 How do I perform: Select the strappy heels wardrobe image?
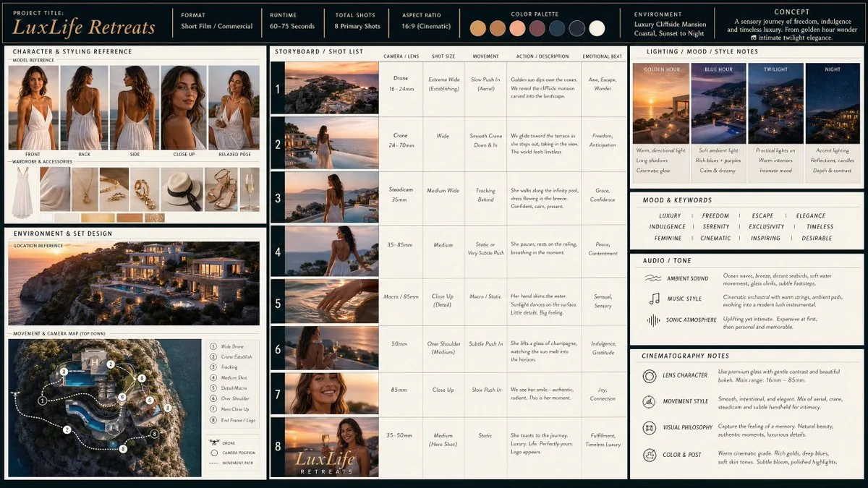[x=221, y=189]
